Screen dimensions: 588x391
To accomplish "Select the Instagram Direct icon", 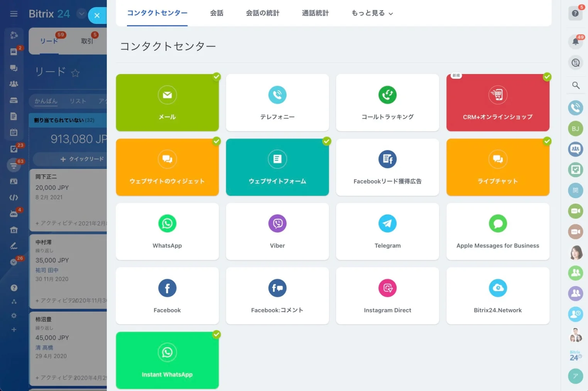I will click(387, 288).
